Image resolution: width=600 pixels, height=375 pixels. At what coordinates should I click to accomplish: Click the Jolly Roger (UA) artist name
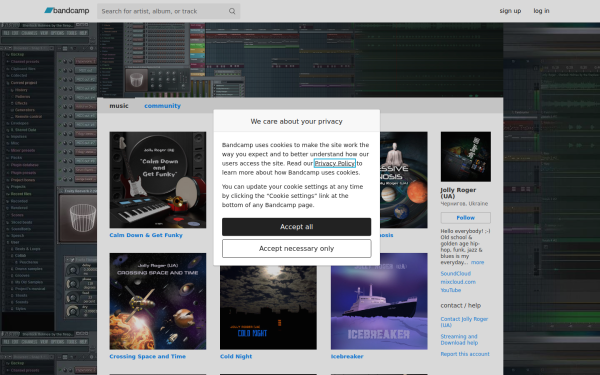(x=458, y=193)
